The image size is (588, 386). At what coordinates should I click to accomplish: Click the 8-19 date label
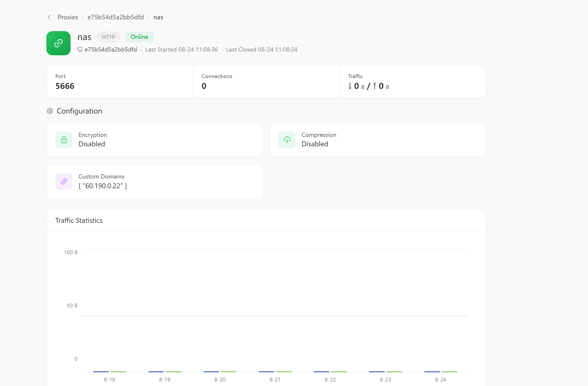[x=165, y=380]
